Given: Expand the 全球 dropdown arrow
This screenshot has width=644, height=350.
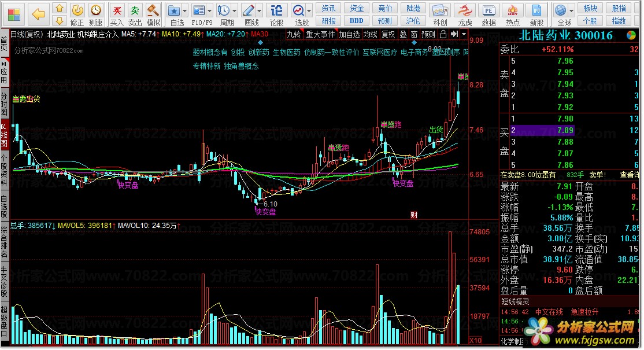Looking at the screenshot, I should [571, 11].
